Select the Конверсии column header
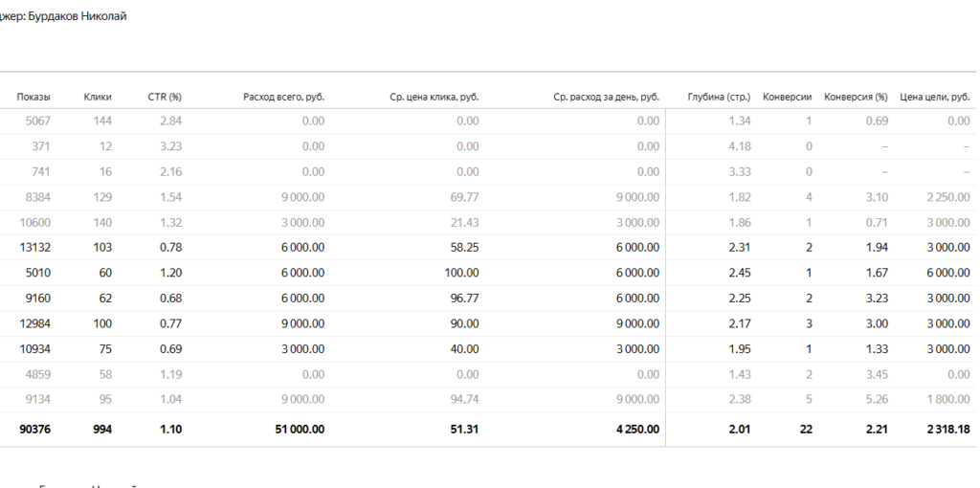This screenshot has height=488, width=980. point(788,97)
